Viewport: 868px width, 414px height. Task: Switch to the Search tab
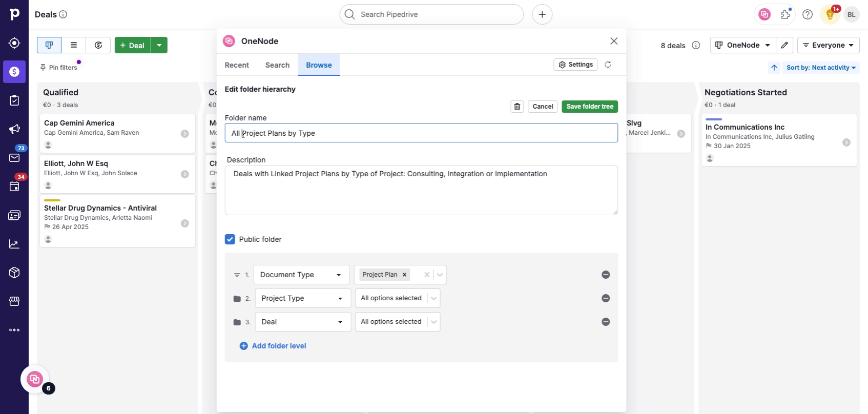tap(277, 65)
